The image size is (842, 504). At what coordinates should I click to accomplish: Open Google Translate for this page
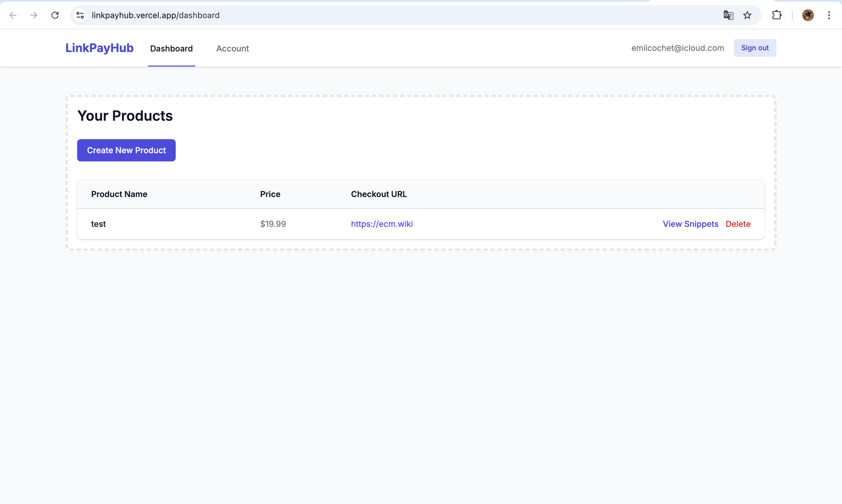[x=728, y=15]
